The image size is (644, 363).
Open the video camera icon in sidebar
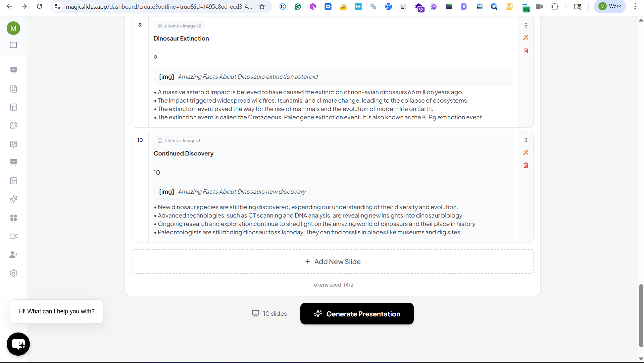point(13,236)
